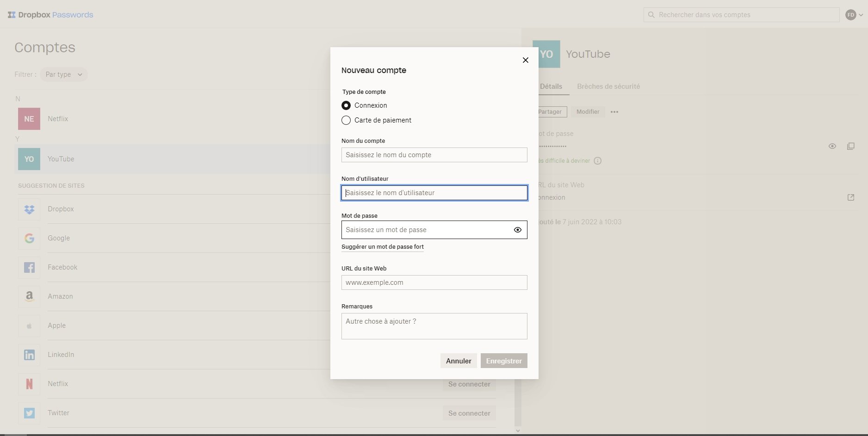868x436 pixels.
Task: Click the Google suggestion row text
Action: coord(59,238)
